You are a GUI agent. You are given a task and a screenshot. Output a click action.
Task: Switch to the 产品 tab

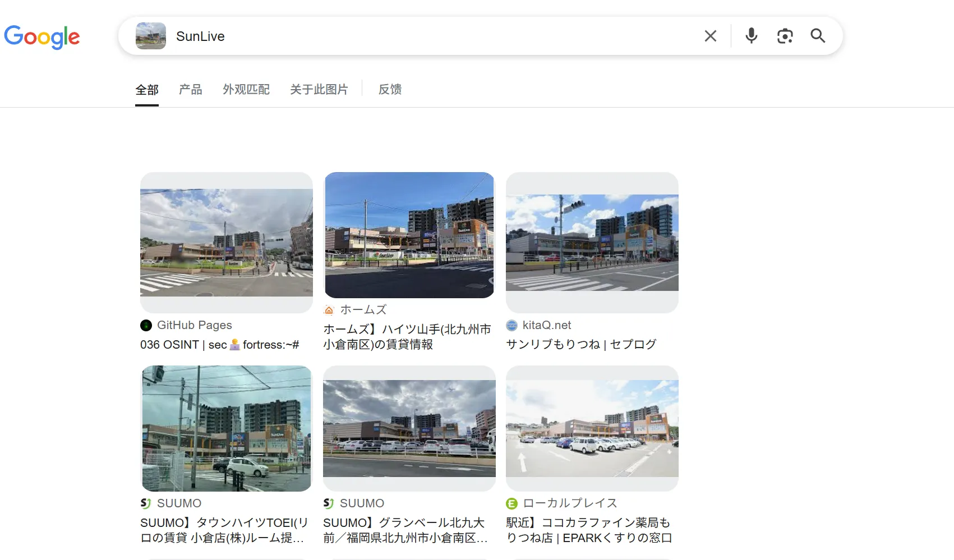click(190, 89)
